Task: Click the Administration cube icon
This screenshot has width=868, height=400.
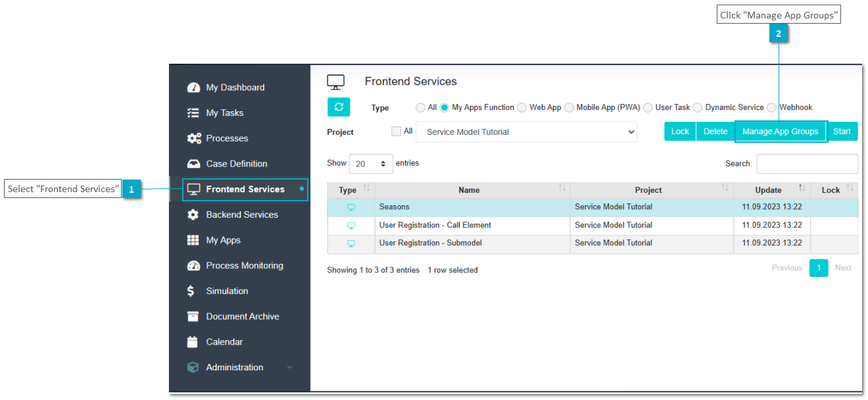Action: pos(193,368)
